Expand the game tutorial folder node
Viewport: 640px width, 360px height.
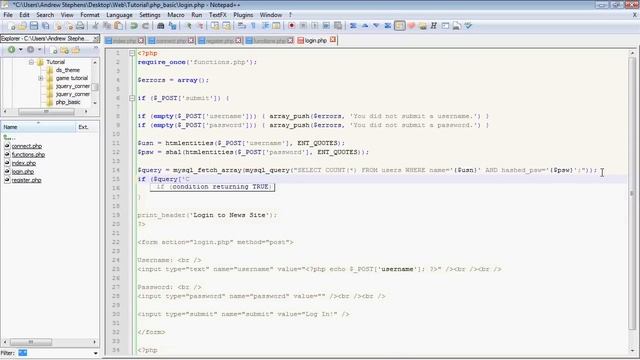point(41,78)
